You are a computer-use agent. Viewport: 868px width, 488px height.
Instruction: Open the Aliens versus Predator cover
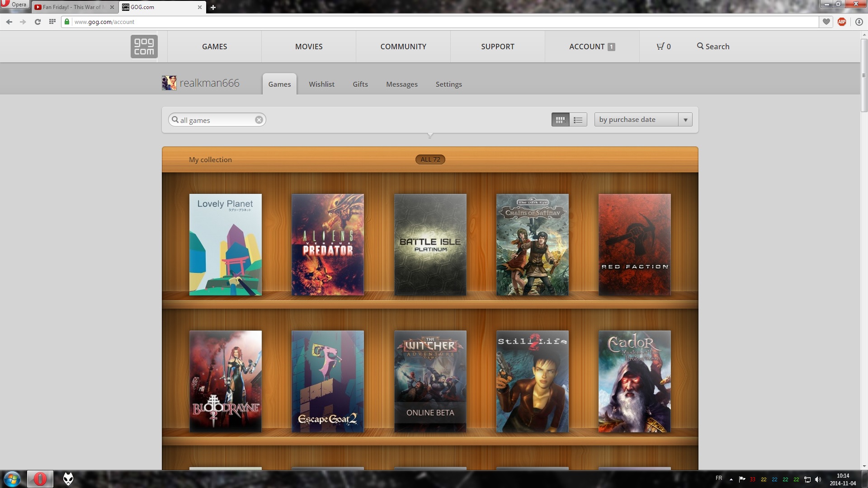pyautogui.click(x=328, y=245)
